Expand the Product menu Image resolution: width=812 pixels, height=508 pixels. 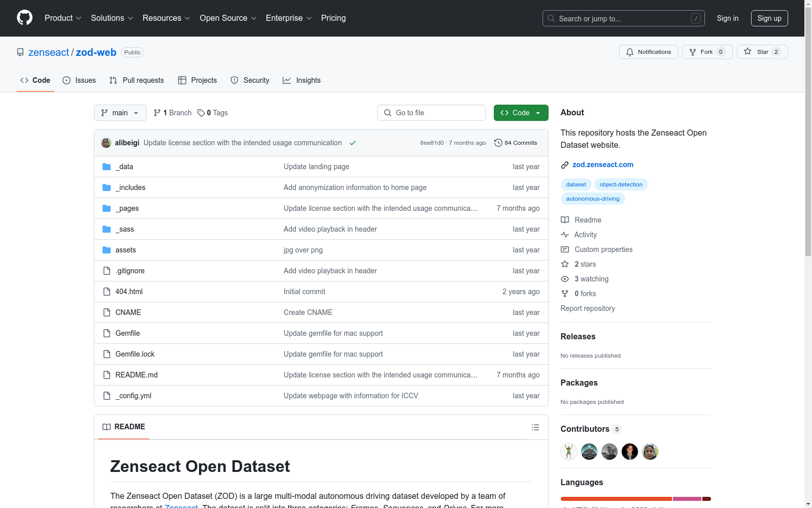pos(63,18)
